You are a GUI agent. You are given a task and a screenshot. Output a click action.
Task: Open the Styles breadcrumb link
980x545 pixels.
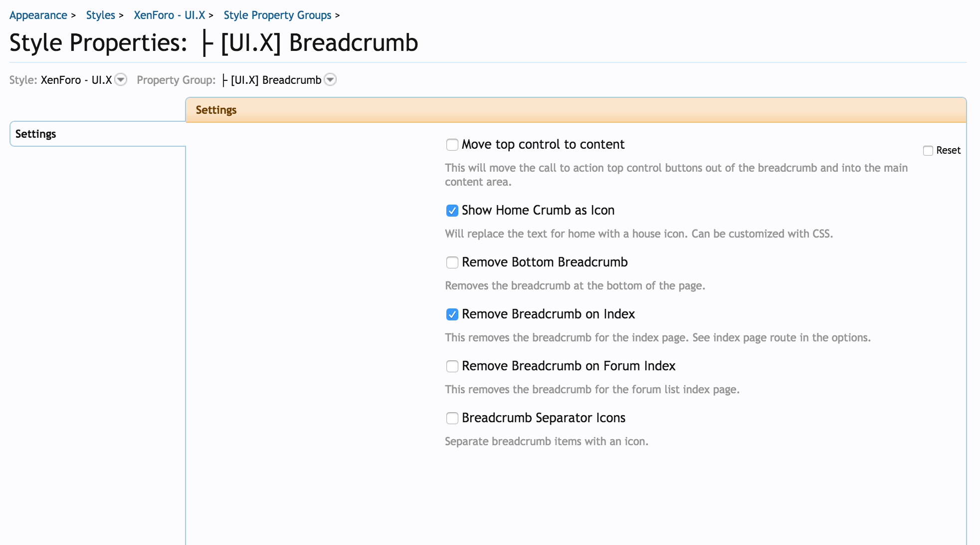click(101, 15)
